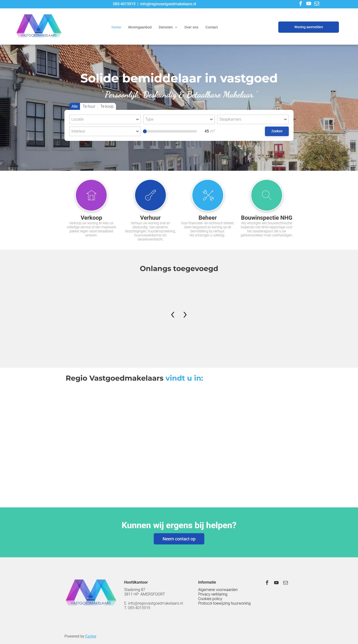The width and height of the screenshot is (358, 644).
Task: Click the Beheer tools icon
Action: pos(208,195)
